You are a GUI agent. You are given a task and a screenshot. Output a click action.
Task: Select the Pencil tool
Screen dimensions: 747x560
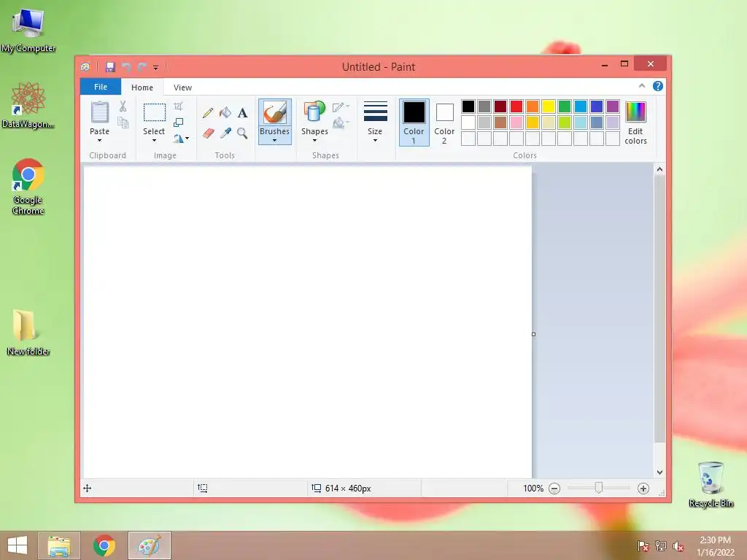[x=208, y=113]
